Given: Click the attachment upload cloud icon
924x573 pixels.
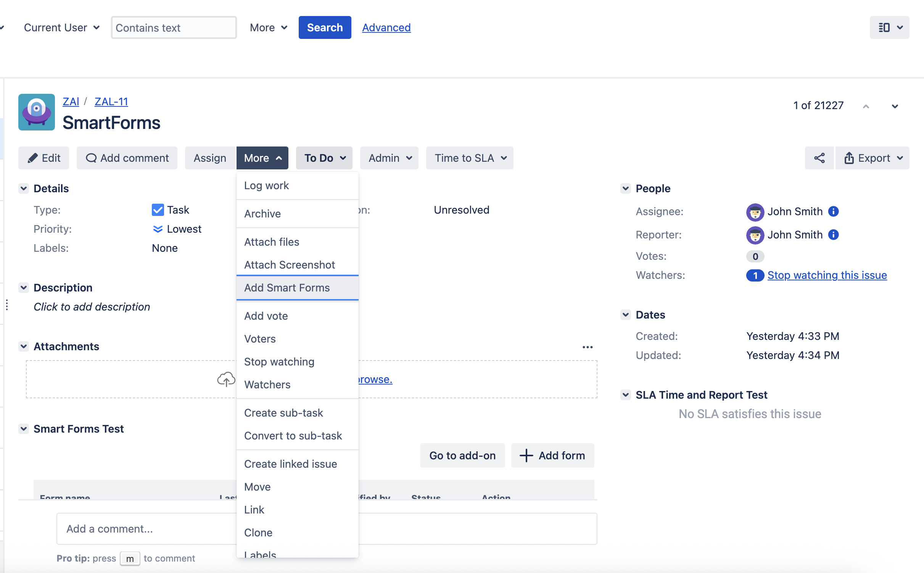Looking at the screenshot, I should [226, 379].
